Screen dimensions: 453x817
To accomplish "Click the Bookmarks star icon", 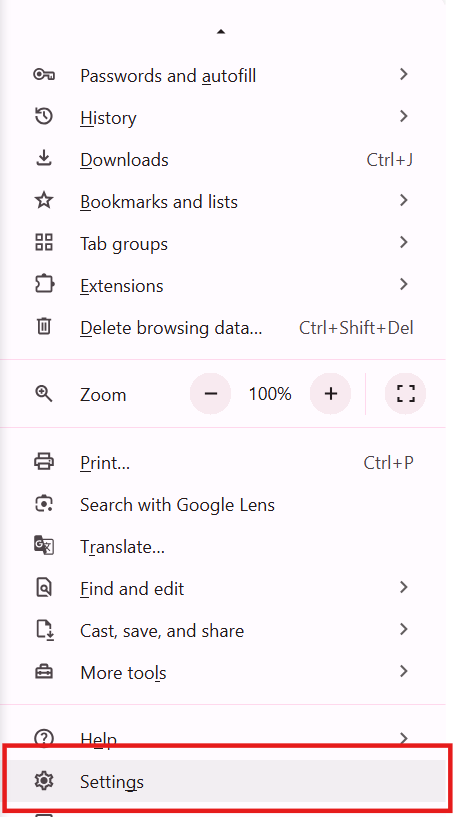I will (x=44, y=201).
